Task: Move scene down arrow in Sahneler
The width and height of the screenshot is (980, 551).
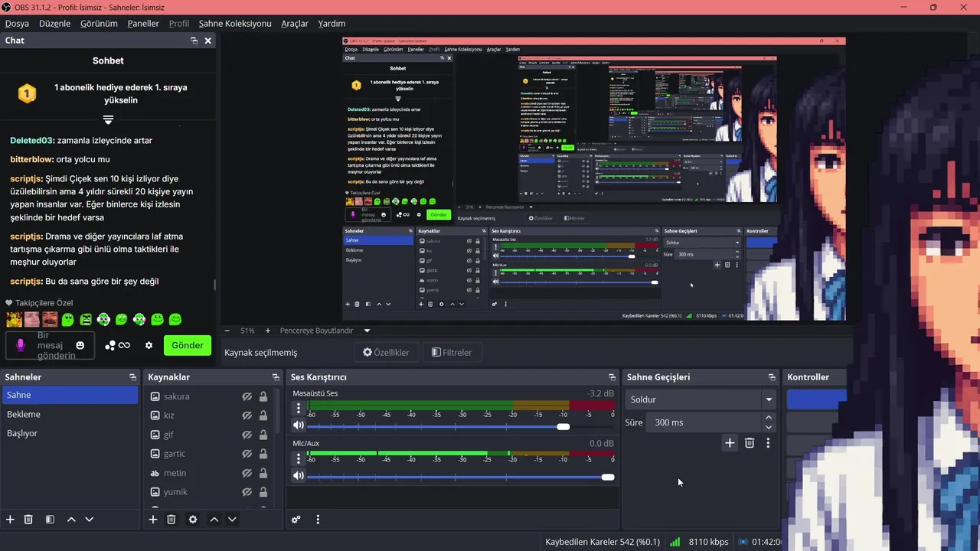Action: [x=89, y=520]
